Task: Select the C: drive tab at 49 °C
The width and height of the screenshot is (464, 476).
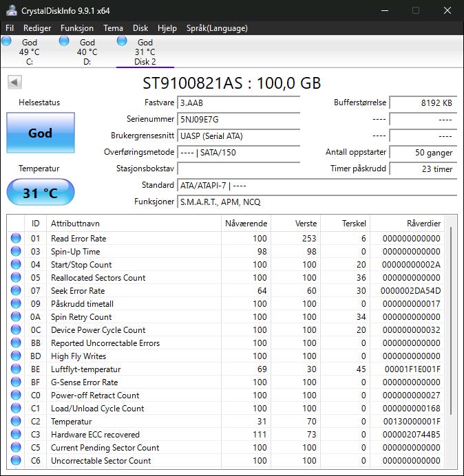Action: point(29,52)
